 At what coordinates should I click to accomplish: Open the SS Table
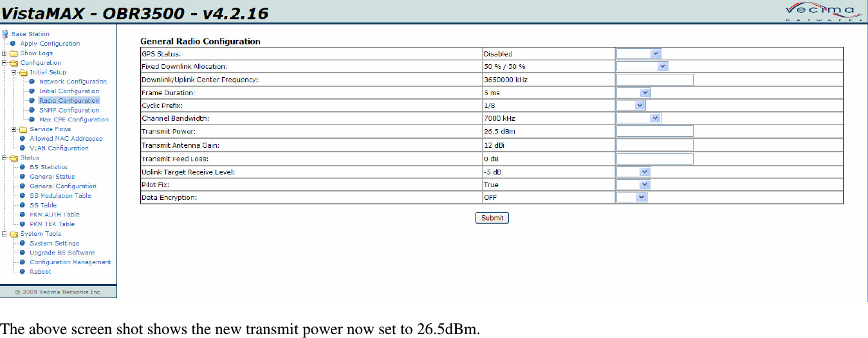(x=43, y=205)
